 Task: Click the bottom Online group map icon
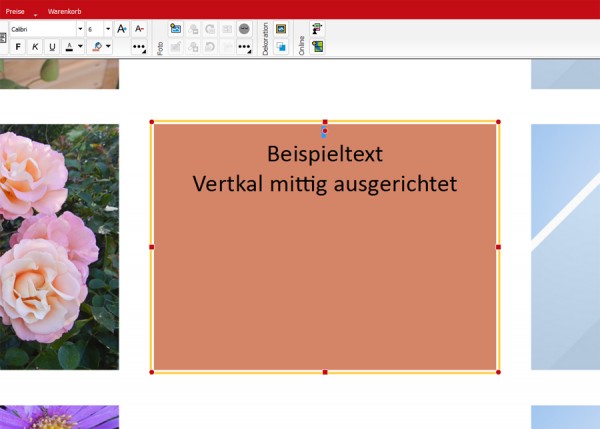tap(317, 47)
